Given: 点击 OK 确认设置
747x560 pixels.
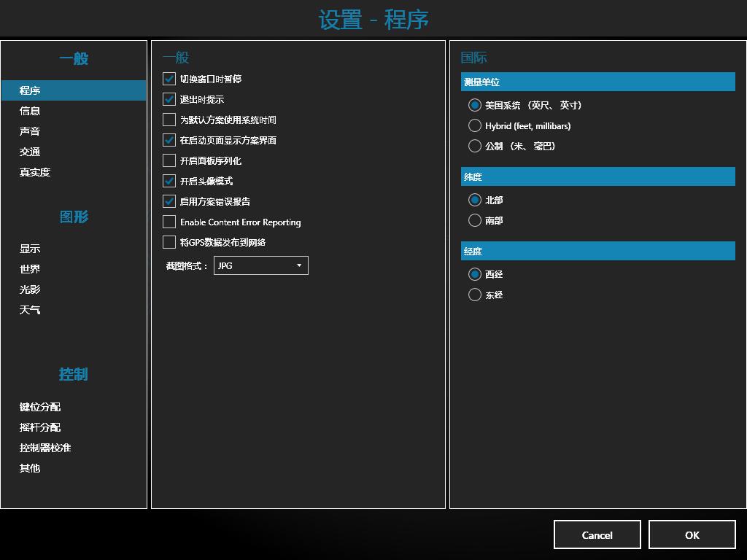Looking at the screenshot, I should point(692,534).
